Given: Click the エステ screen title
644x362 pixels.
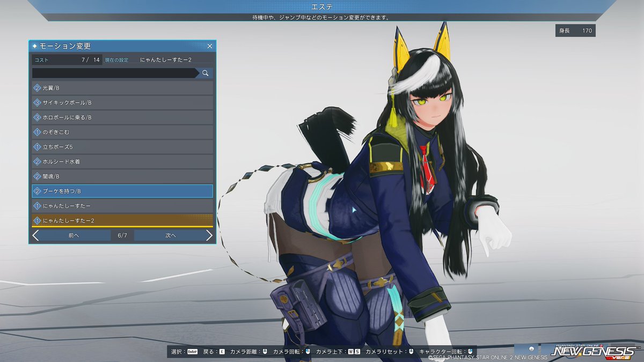Looking at the screenshot, I should point(321,6).
